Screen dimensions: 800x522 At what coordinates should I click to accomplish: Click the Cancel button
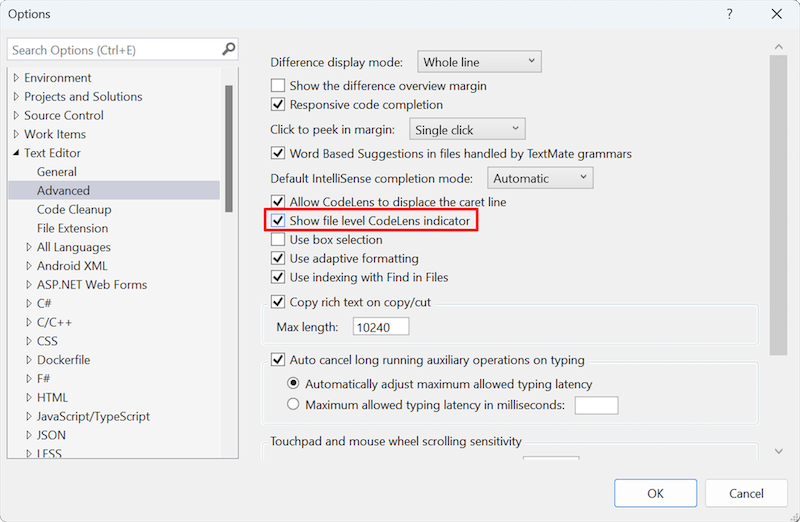pyautogui.click(x=746, y=493)
